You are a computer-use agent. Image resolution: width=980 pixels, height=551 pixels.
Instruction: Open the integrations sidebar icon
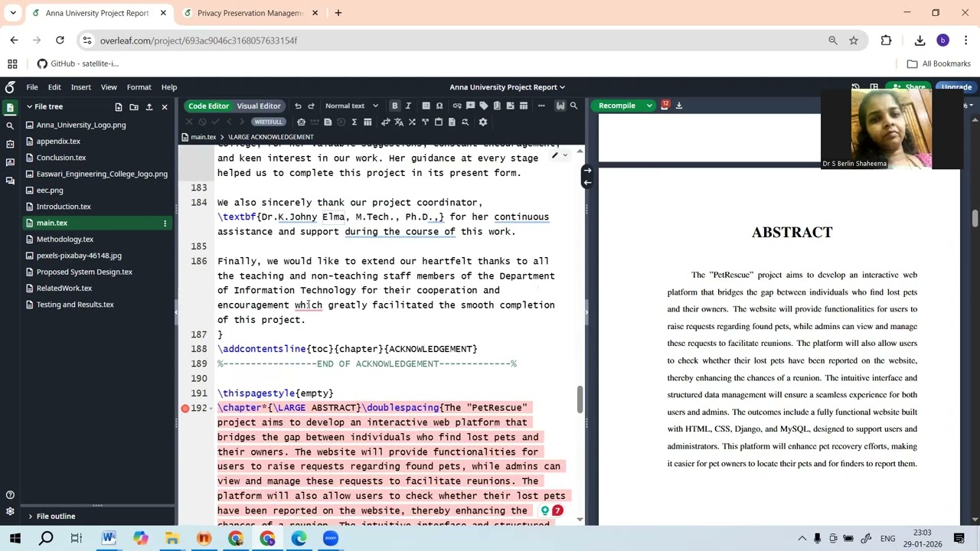10,144
